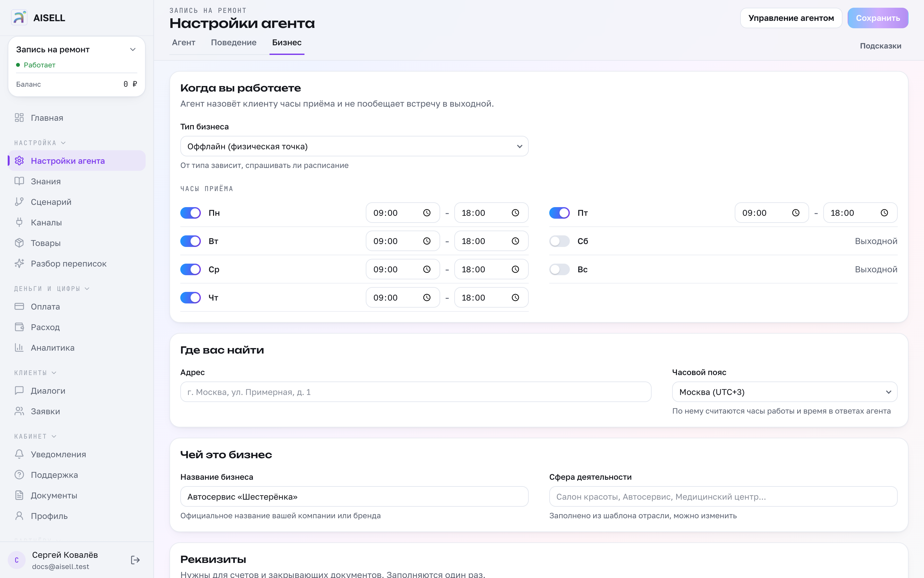The height and width of the screenshot is (578, 924).
Task: Open clock picker for Wednesday end time
Action: pos(516,269)
